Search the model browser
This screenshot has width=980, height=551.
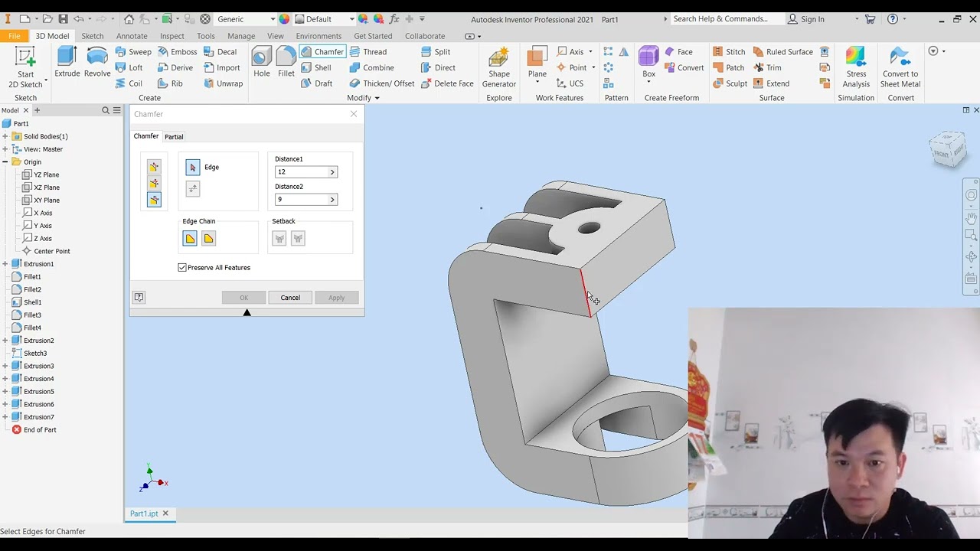tap(106, 110)
